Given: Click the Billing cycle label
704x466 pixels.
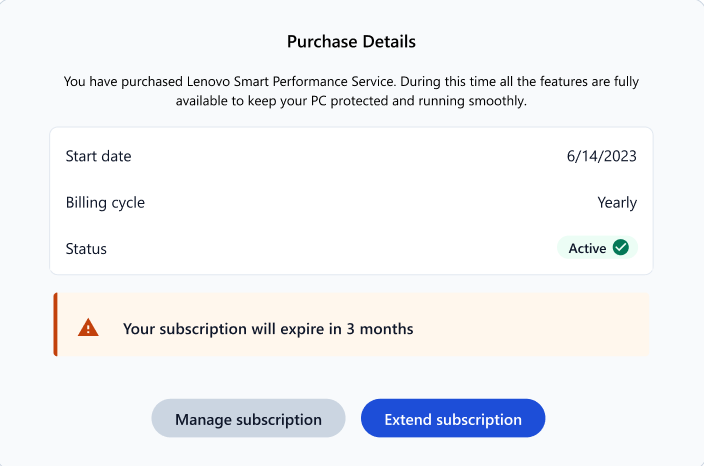Looking at the screenshot, I should point(105,203).
